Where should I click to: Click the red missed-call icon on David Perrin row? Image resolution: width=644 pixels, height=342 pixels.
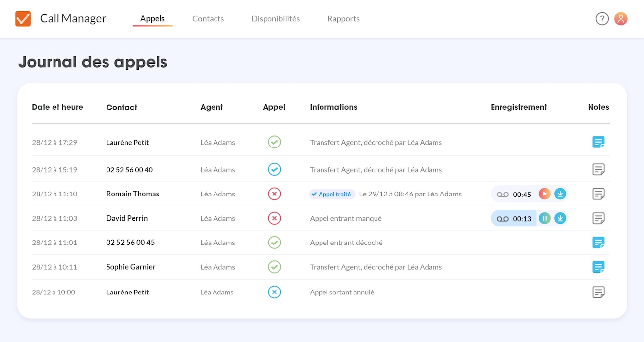pyautogui.click(x=274, y=218)
